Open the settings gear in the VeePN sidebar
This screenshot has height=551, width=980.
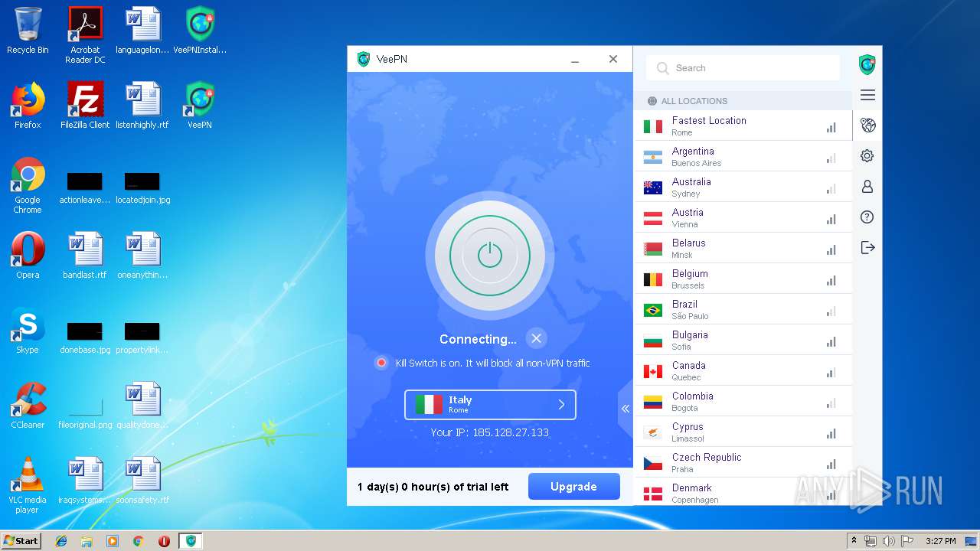(867, 156)
